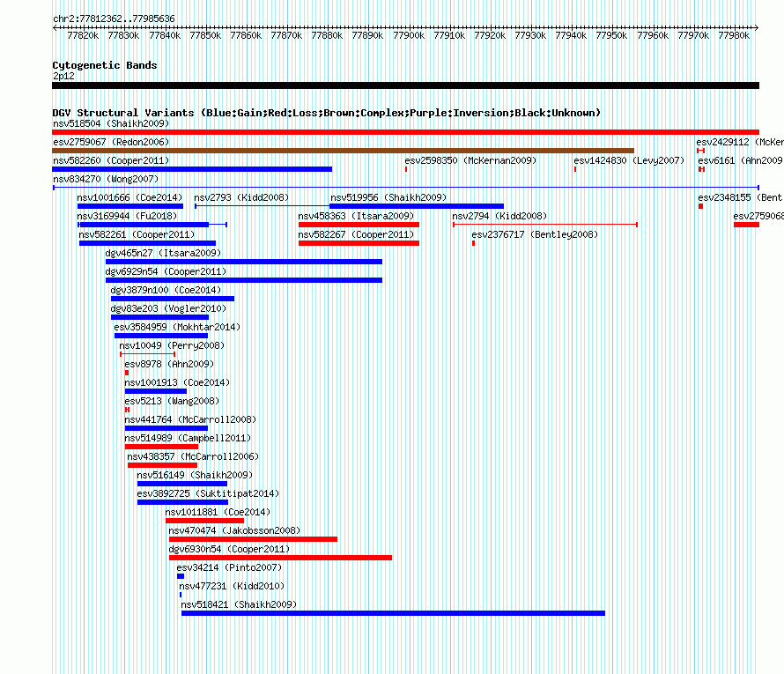Click esv5213 (Wang2008) variant label
This screenshot has width=784, height=674.
pyautogui.click(x=172, y=401)
